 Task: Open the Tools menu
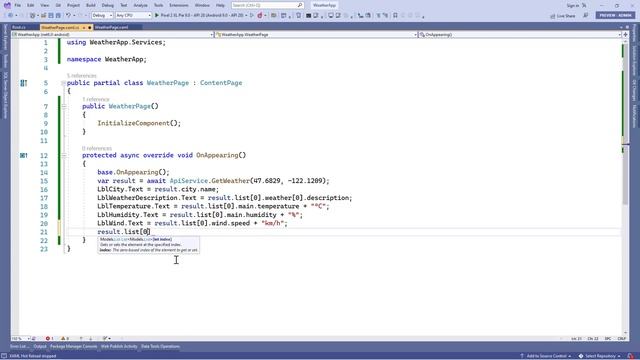(x=158, y=5)
